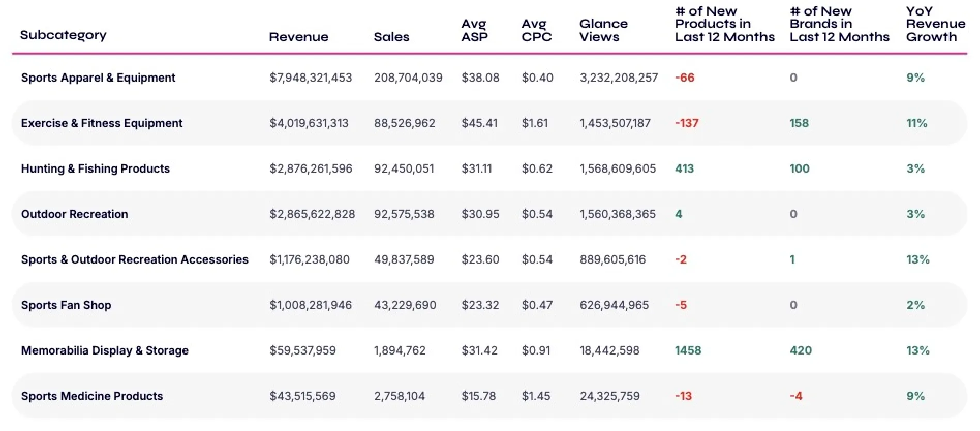Click glance views value 3,232,208,257
Screen dimensions: 980x431
click(619, 78)
